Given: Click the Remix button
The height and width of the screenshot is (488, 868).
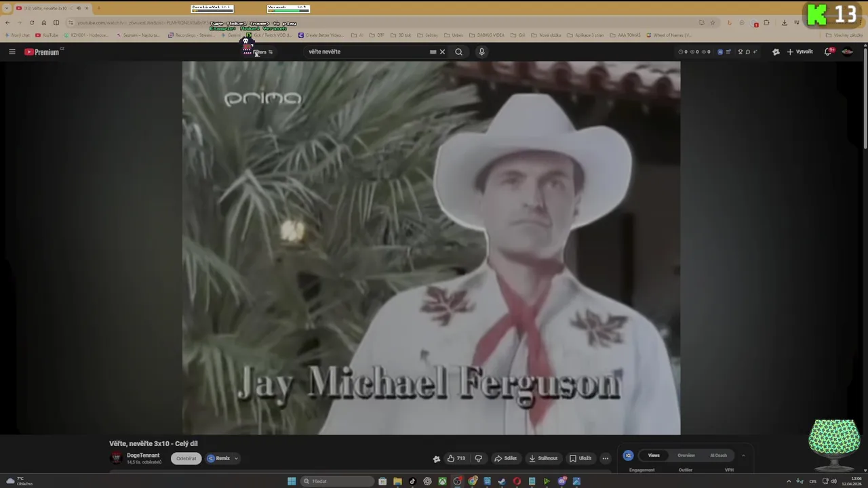Looking at the screenshot, I should (x=218, y=458).
